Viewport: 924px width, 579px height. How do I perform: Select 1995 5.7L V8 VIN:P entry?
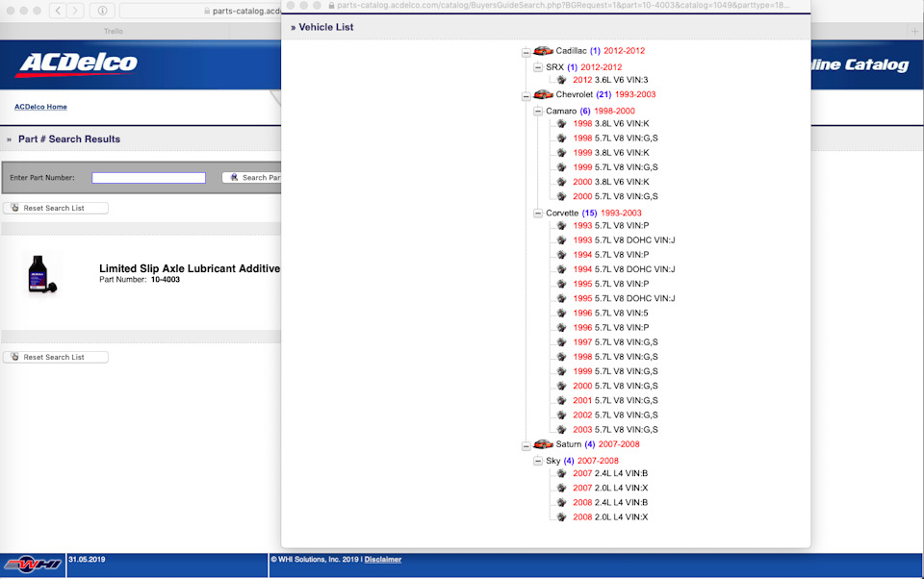click(x=611, y=284)
